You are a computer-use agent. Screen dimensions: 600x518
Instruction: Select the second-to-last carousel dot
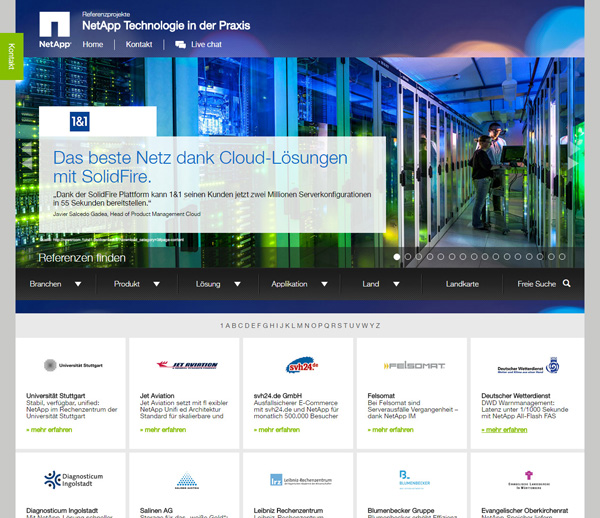coord(551,257)
